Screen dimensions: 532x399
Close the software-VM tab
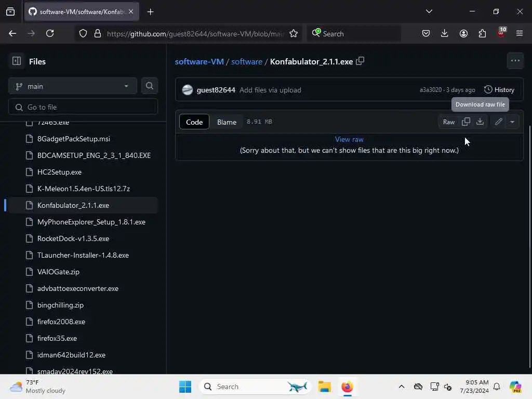[131, 11]
